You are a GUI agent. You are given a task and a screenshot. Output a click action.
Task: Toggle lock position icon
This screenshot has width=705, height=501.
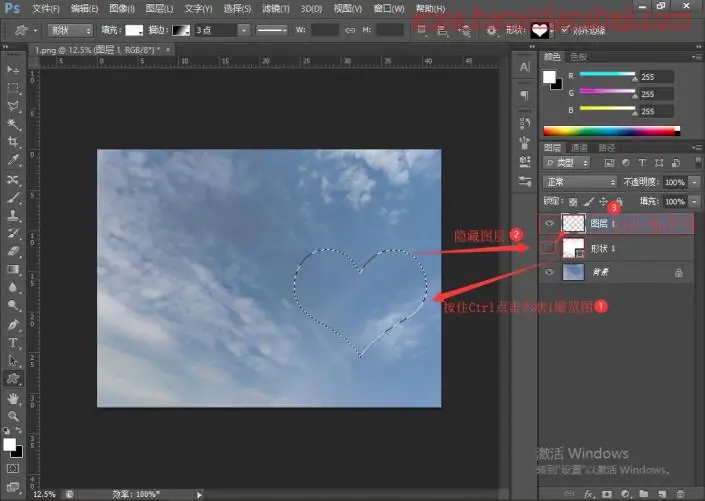click(604, 202)
